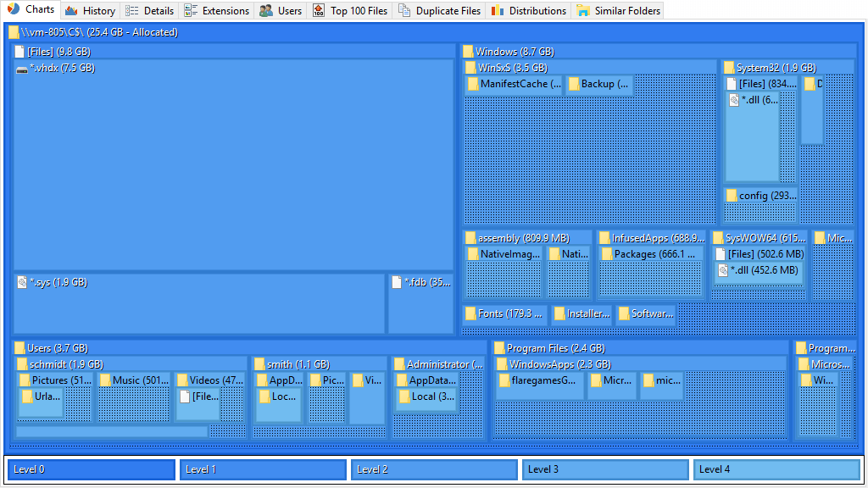
Task: Click the Duplicate Files icon
Action: pyautogui.click(x=404, y=10)
